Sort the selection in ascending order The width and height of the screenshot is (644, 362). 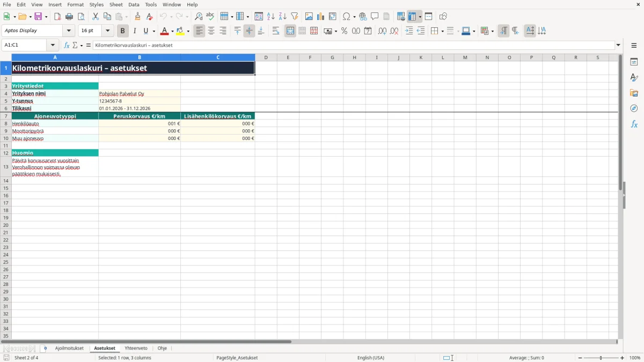[x=271, y=17]
